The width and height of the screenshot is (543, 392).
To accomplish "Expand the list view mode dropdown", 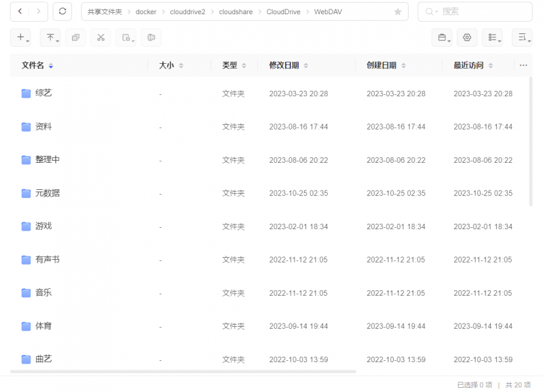I will [x=493, y=38].
